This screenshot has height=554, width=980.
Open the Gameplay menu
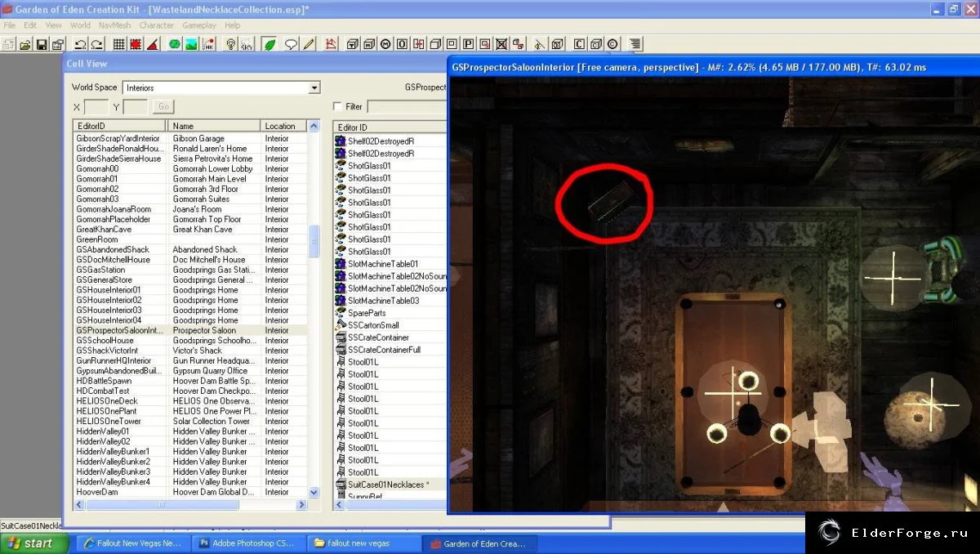[199, 25]
